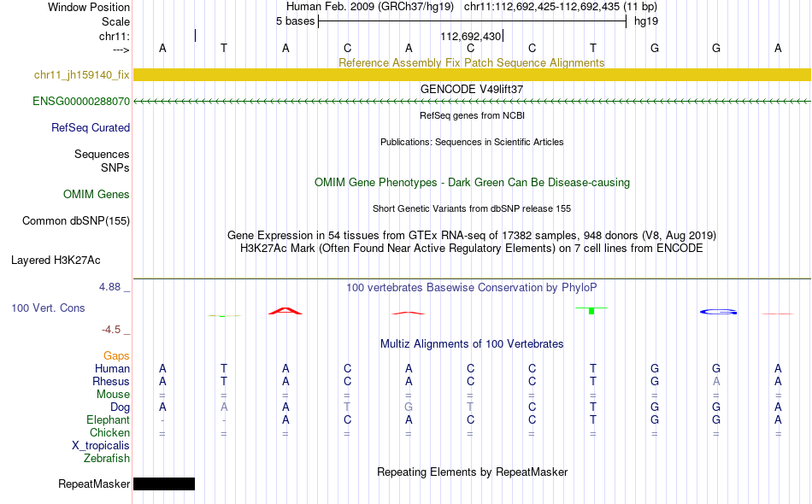This screenshot has height=504, width=812.
Task: Open the H3K27Ac Mark ENCODE track title
Action: [472, 249]
